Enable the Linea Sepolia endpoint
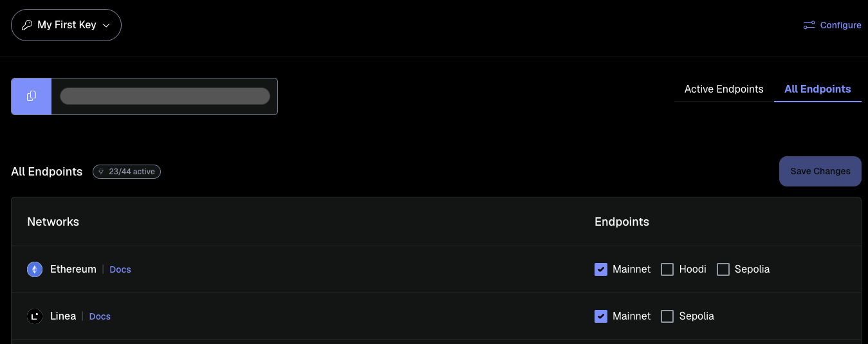 [x=667, y=316]
